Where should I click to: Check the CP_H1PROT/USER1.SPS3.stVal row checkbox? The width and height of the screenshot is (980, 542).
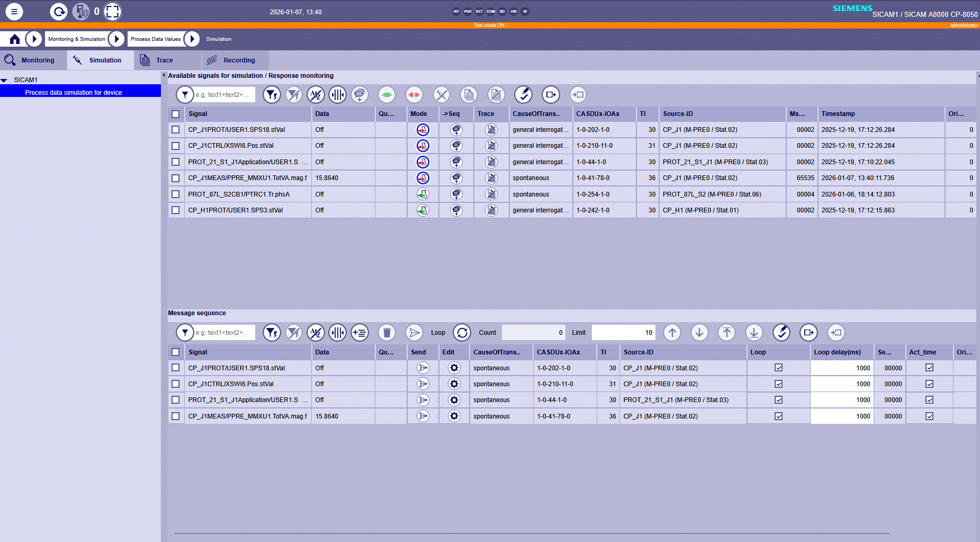pos(176,210)
